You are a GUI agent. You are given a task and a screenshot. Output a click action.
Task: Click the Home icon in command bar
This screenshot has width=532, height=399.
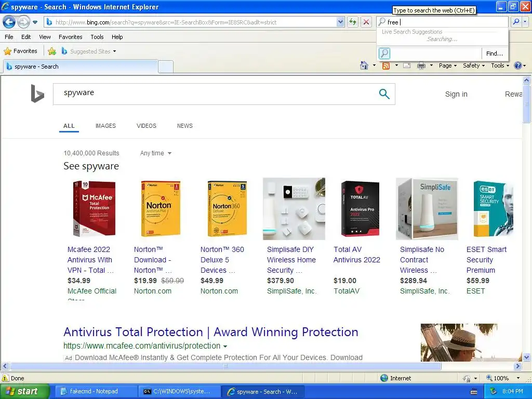click(364, 65)
